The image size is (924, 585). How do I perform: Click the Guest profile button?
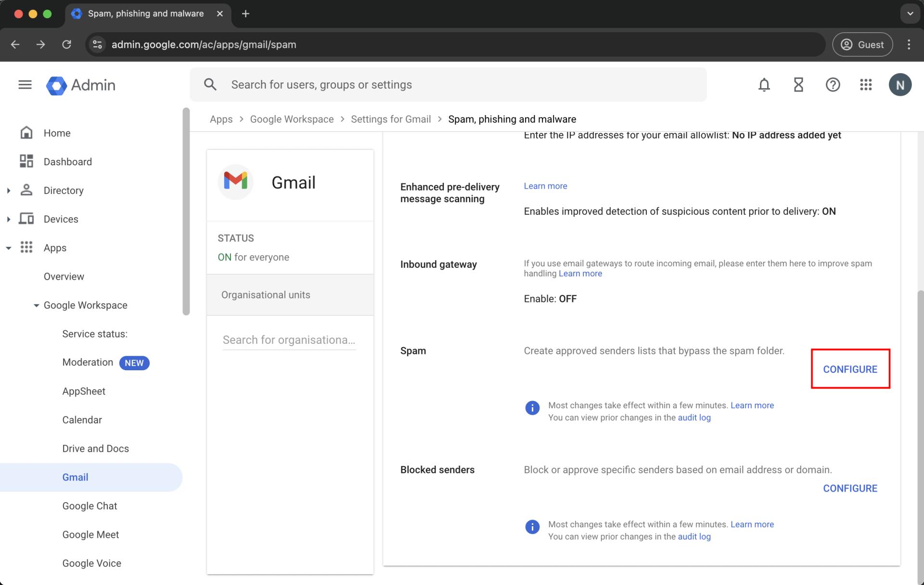[x=862, y=44]
